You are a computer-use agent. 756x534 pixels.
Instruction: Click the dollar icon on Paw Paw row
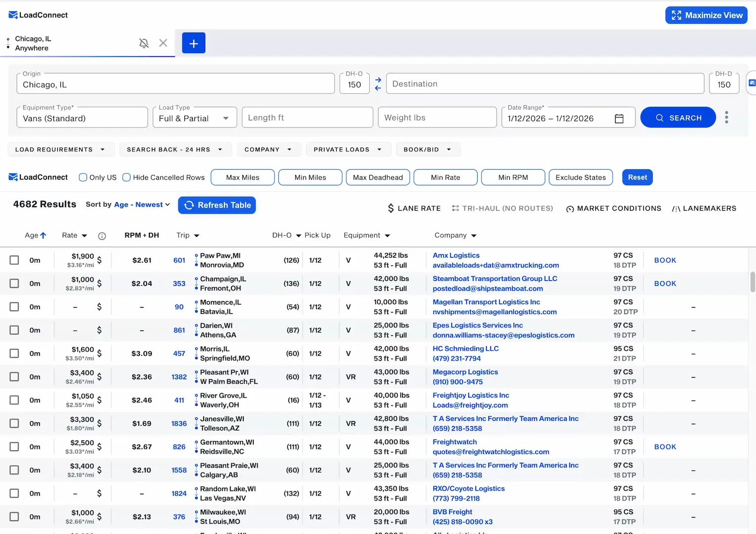(x=99, y=260)
